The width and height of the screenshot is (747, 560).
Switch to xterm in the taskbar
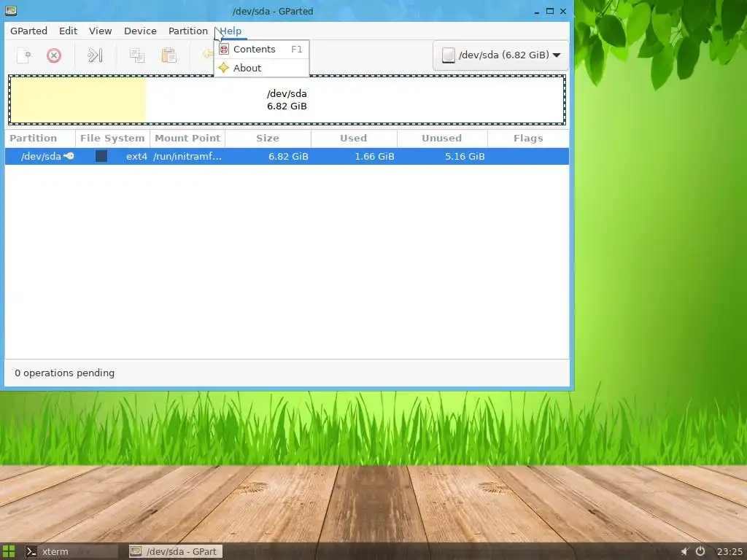(71, 551)
